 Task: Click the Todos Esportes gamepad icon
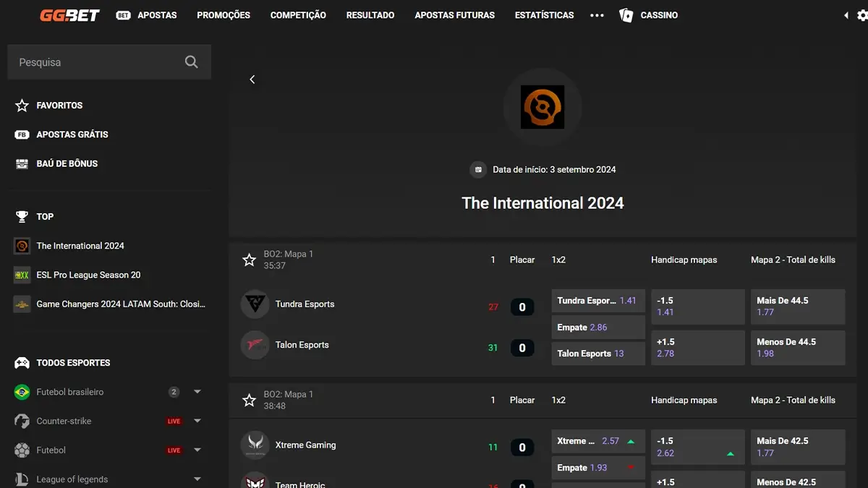click(22, 363)
